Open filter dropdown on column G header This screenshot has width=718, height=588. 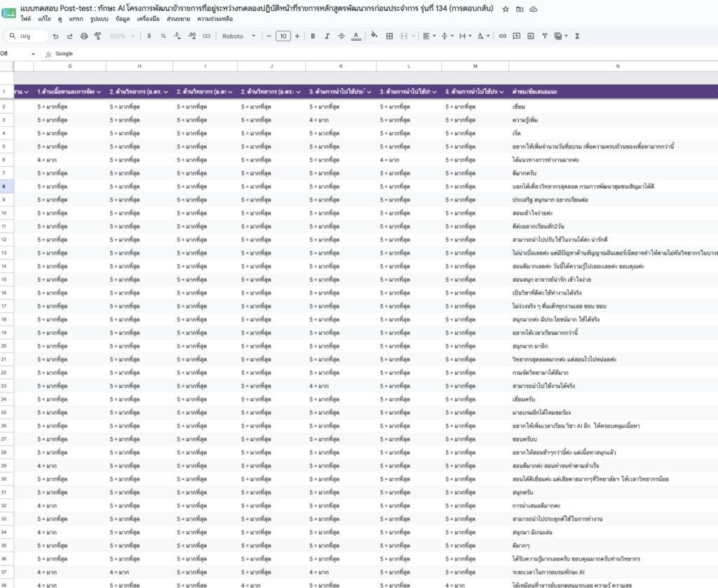[98, 92]
